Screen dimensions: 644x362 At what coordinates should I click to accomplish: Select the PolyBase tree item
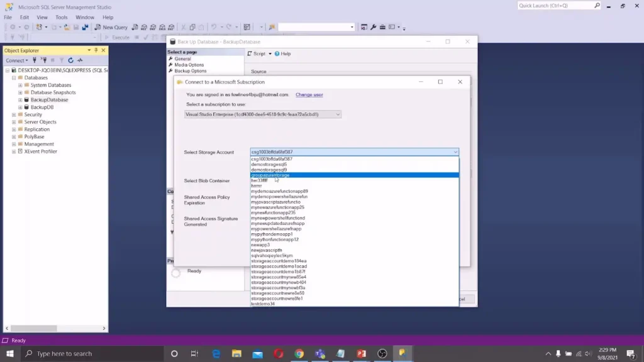tap(34, 136)
